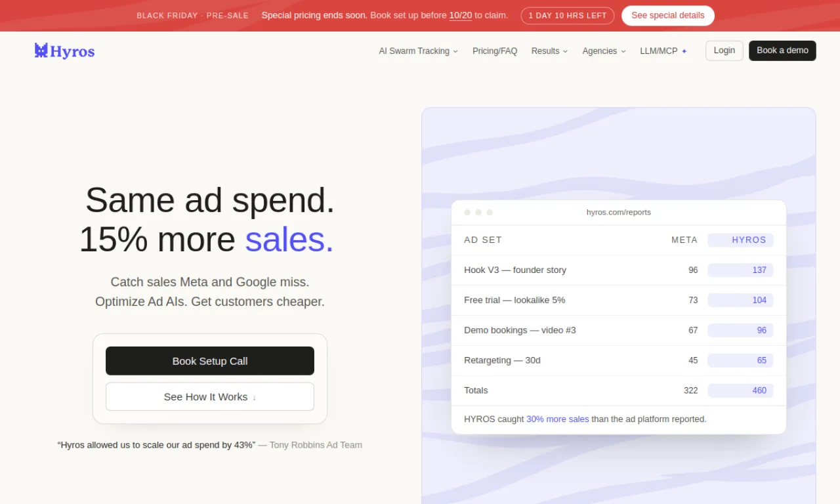Click the 10/20 date link in banner
This screenshot has height=504, width=840.
(x=461, y=15)
